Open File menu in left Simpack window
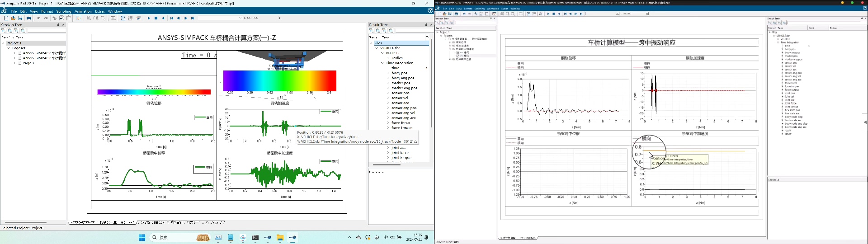Image resolution: width=868 pixels, height=244 pixels. [14, 11]
